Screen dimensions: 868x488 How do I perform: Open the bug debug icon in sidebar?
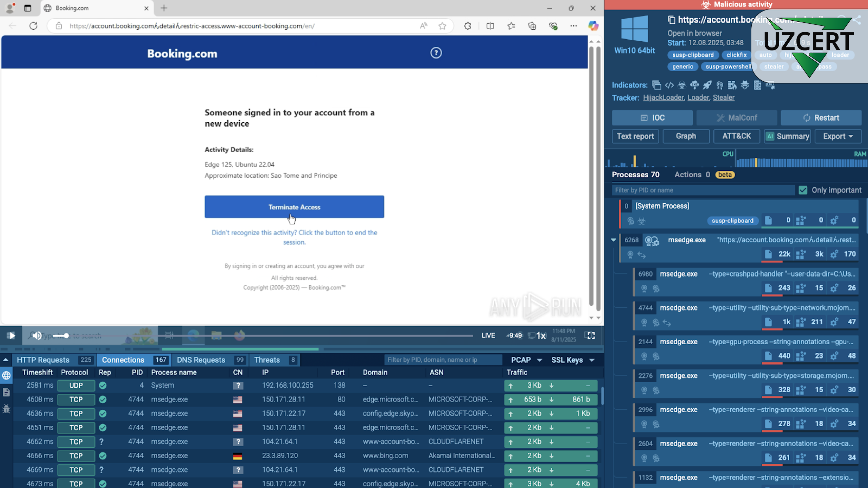tap(6, 409)
